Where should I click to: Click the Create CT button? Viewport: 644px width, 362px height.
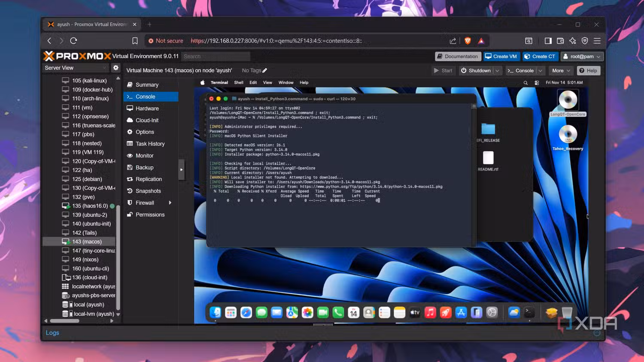pyautogui.click(x=539, y=57)
